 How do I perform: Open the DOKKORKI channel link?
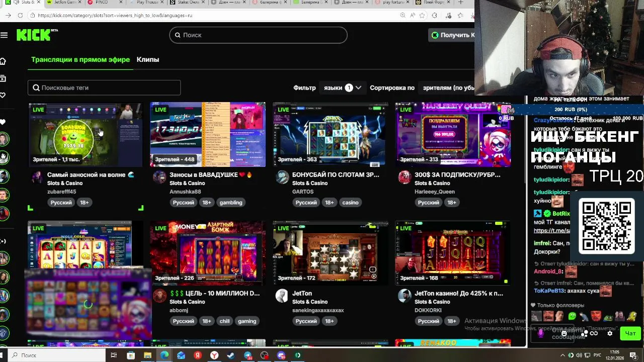click(428, 310)
